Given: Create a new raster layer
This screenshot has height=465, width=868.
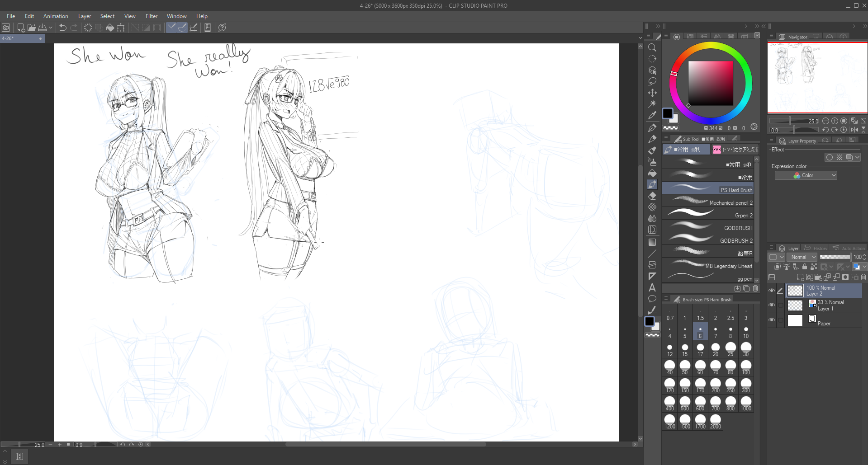Looking at the screenshot, I should (x=800, y=277).
